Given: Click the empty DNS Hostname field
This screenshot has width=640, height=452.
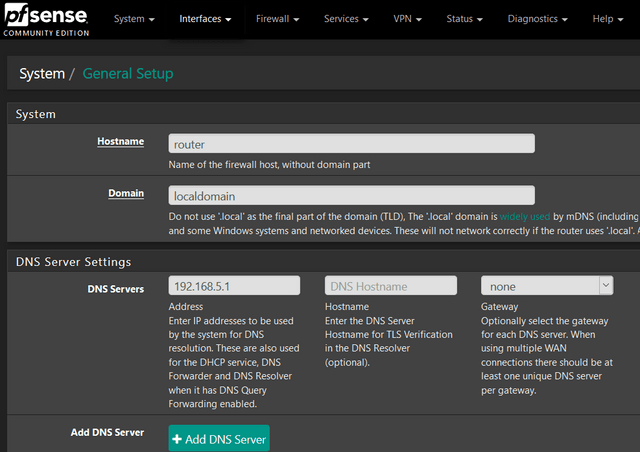Looking at the screenshot, I should (390, 286).
